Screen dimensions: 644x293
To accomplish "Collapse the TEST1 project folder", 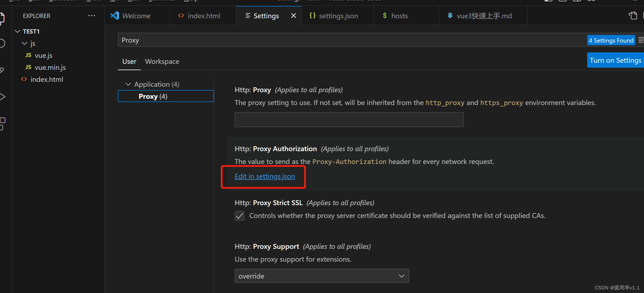I will [17, 31].
